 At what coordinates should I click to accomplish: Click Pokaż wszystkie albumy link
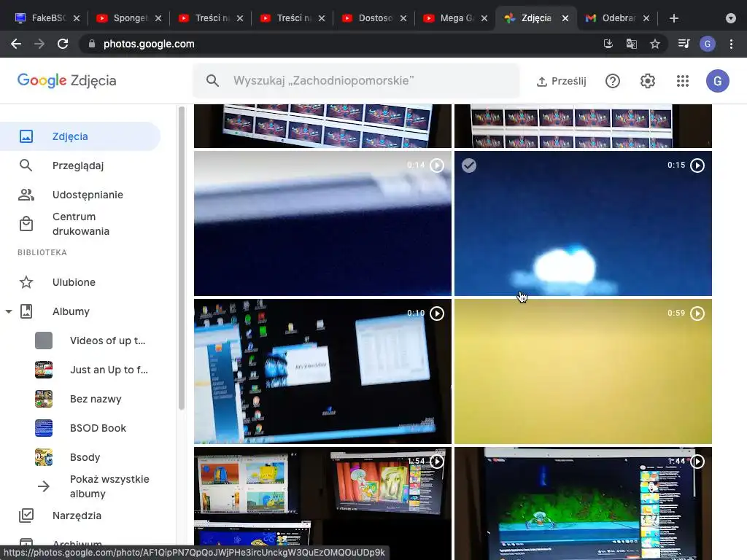pyautogui.click(x=109, y=486)
